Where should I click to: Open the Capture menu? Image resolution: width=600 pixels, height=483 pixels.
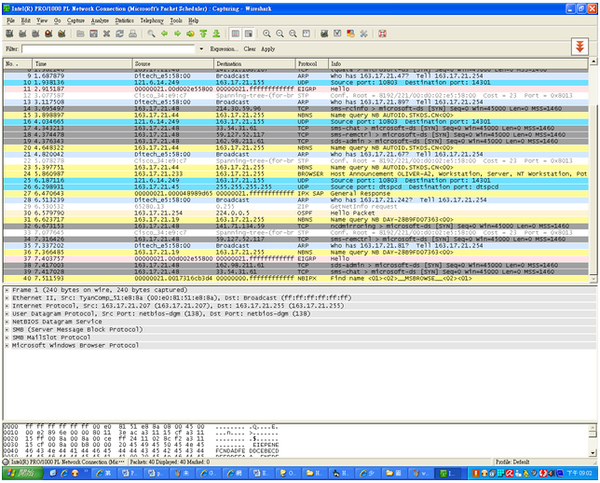point(75,21)
